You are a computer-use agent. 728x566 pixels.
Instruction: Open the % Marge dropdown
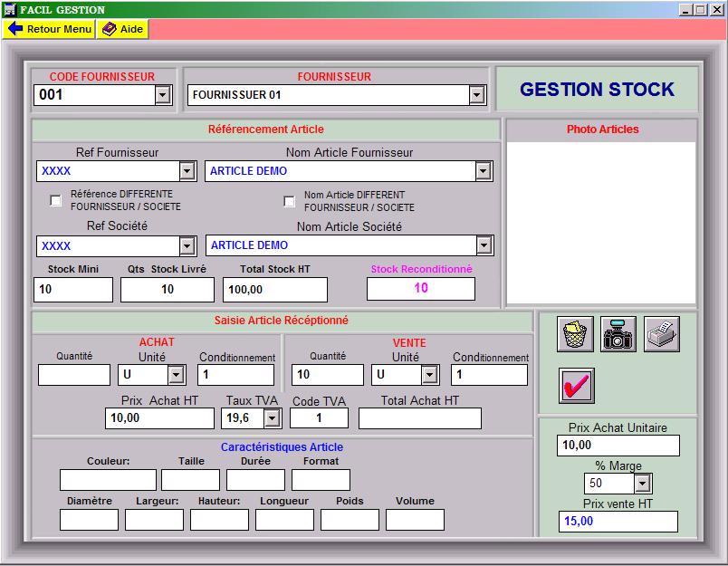[x=642, y=484]
